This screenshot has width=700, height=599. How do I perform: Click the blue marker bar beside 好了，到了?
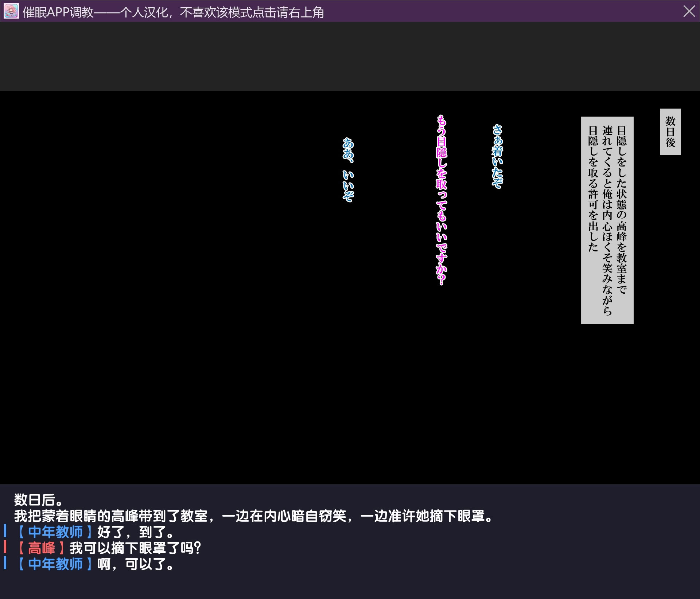[x=5, y=531]
